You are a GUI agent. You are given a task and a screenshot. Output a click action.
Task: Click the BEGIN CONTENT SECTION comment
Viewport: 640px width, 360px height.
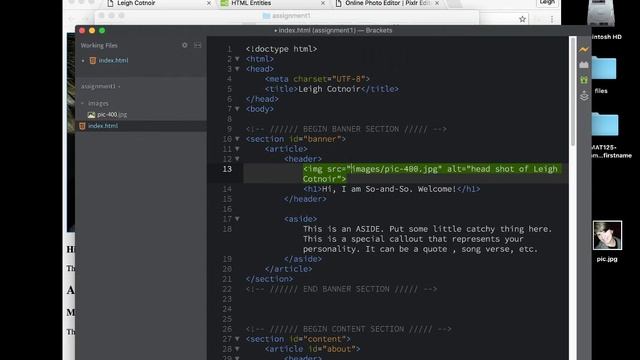point(349,329)
